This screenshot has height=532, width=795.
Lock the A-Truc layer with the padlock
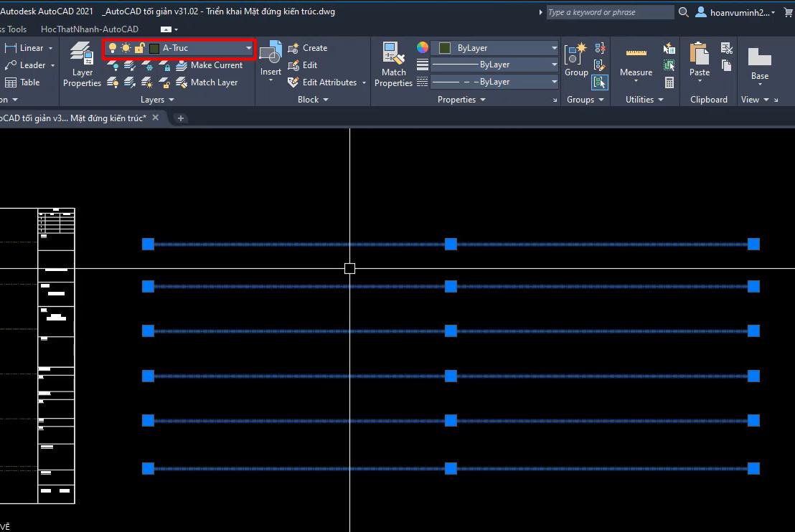pos(139,48)
